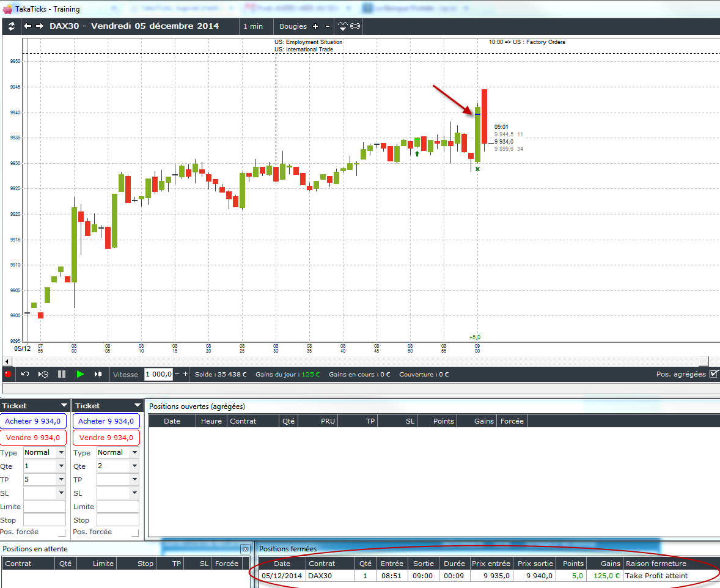Click Limite field in second ticket

click(x=118, y=506)
